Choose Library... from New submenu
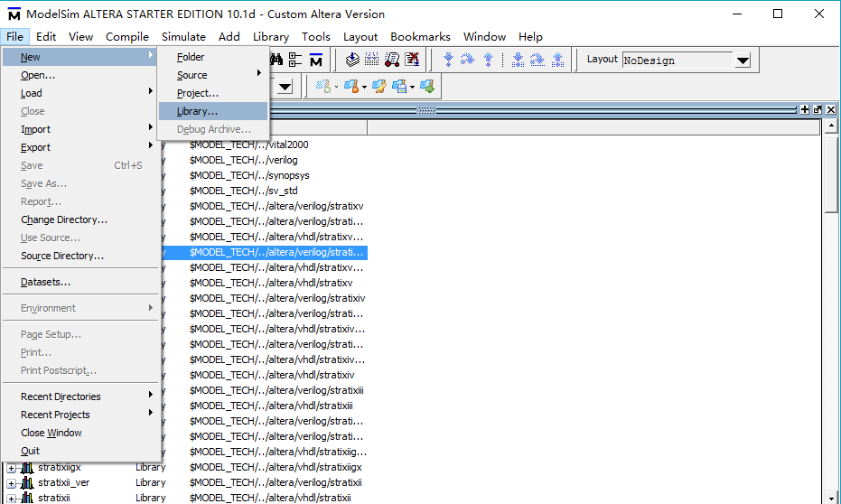 coord(213,111)
